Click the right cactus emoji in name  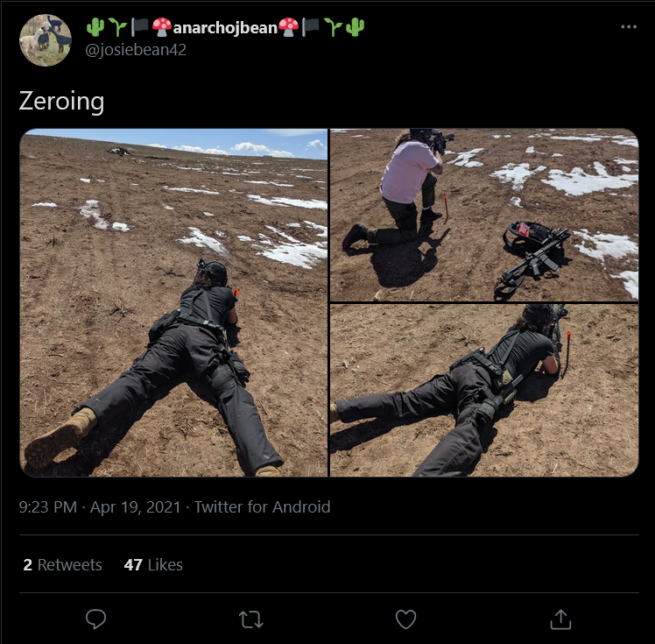coord(355,27)
